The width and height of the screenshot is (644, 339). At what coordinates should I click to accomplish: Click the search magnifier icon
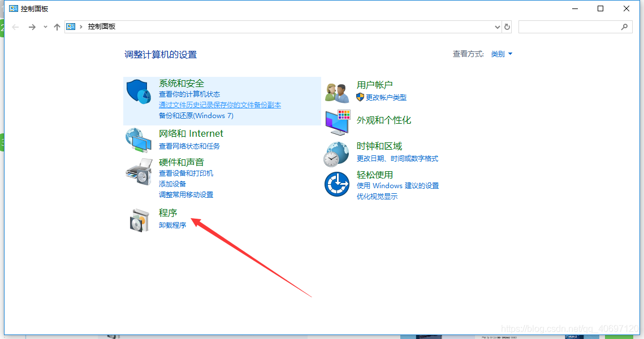[624, 27]
